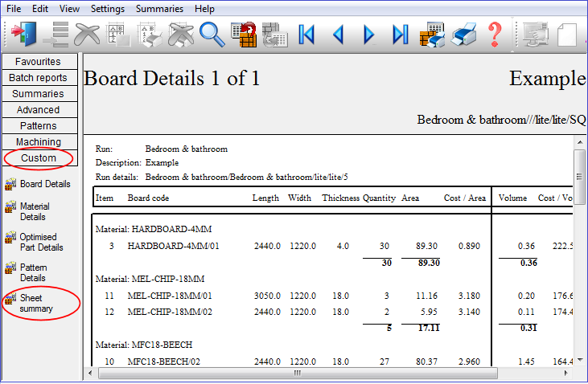The image size is (588, 384).
Task: Click the horizontal scrollbar right arrow
Action: (x=566, y=373)
